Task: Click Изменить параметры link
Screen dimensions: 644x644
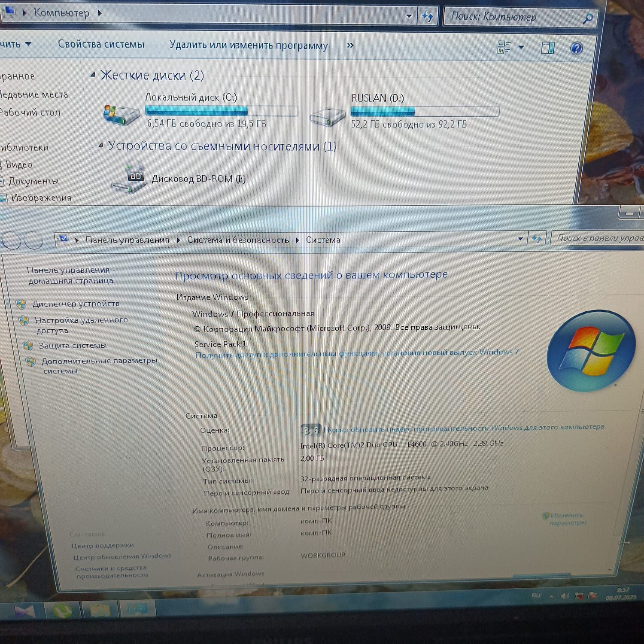Action: coord(568,519)
